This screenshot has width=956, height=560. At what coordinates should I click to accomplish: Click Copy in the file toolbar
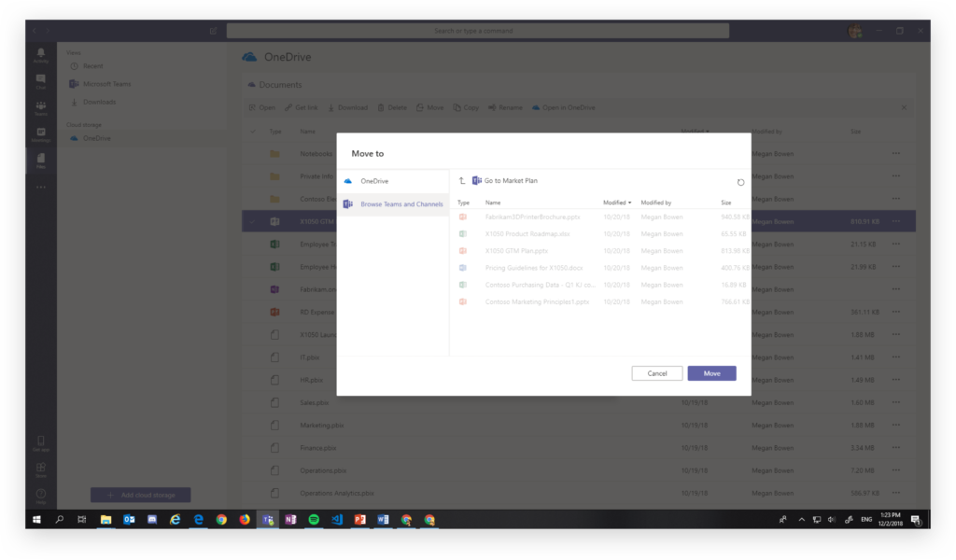(466, 108)
